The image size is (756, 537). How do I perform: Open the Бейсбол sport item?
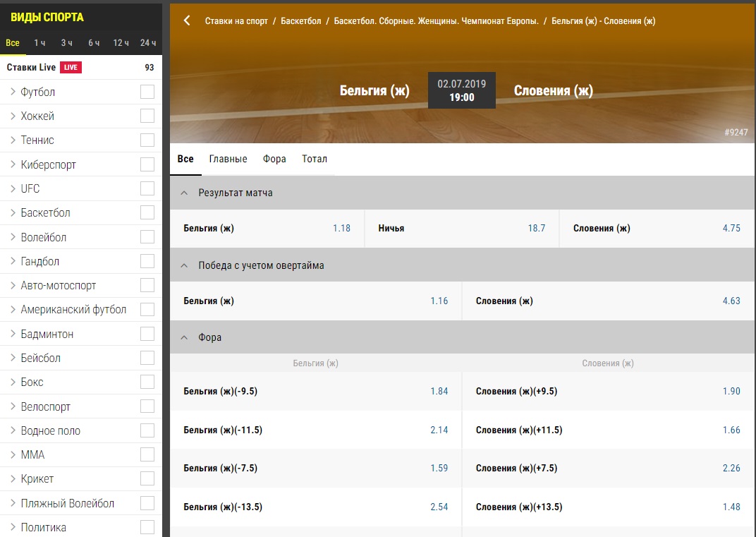(40, 358)
